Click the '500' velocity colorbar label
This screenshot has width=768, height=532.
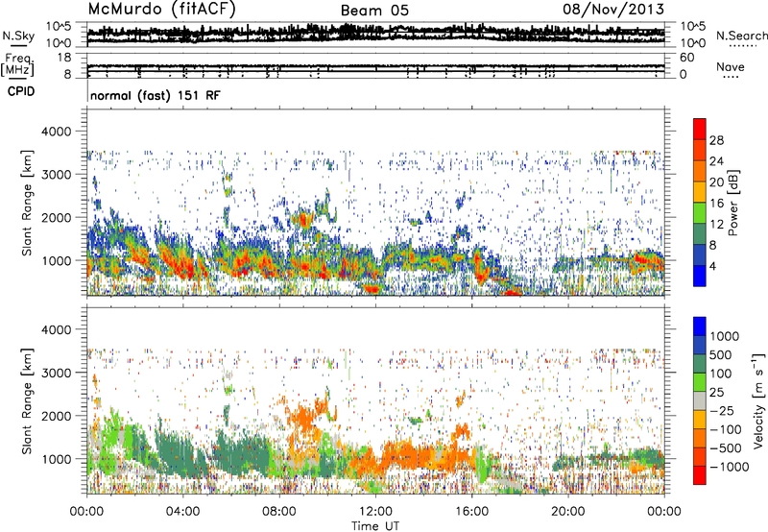[x=721, y=354]
